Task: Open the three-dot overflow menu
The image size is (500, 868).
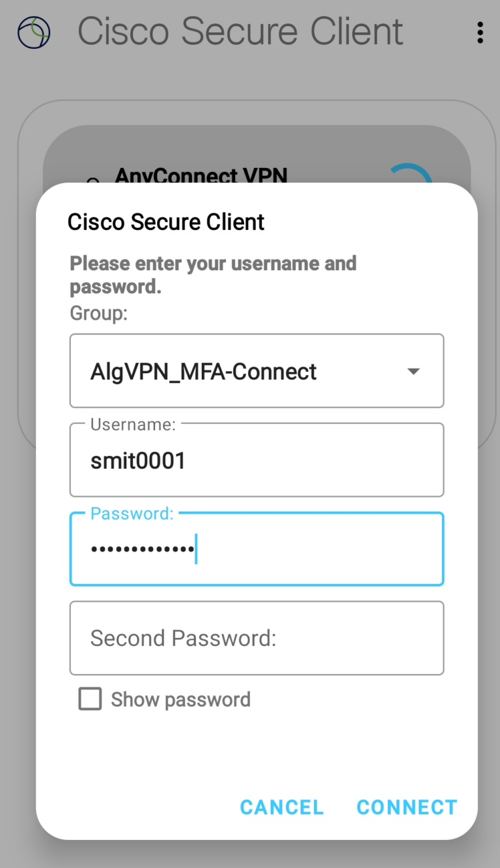Action: tap(480, 33)
